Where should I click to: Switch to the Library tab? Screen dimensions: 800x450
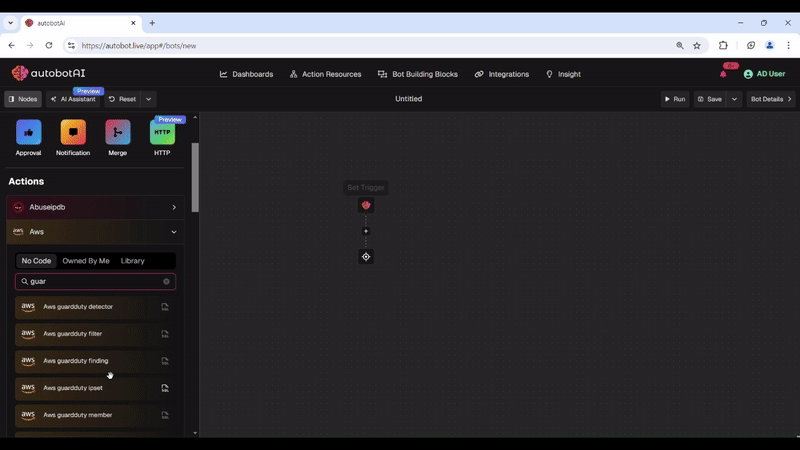(133, 261)
